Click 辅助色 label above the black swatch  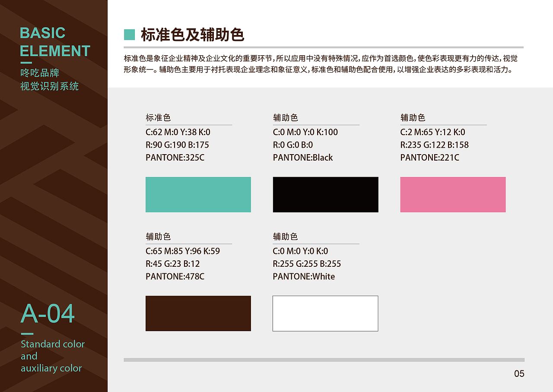tap(286, 117)
